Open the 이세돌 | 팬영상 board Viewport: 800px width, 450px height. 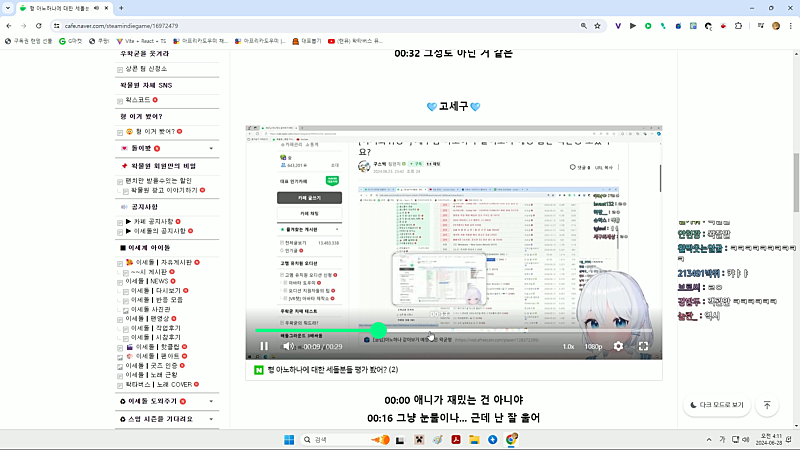pos(147,319)
